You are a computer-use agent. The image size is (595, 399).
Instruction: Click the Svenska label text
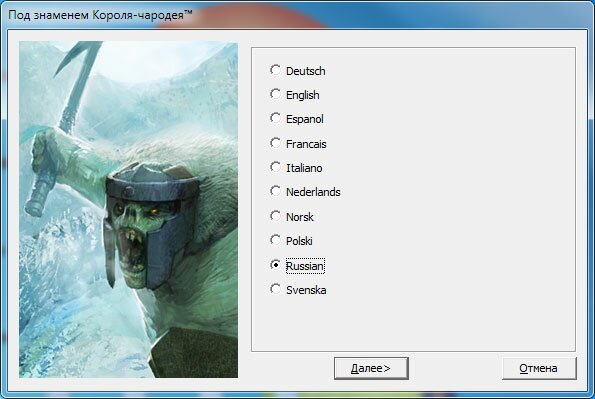point(306,290)
